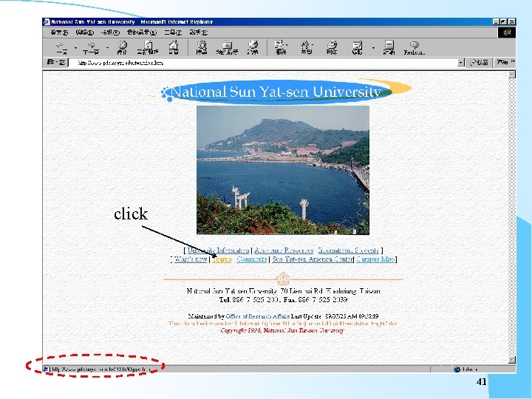The height and width of the screenshot is (399, 532).
Task: Click the Internet zone globe in status bar
Action: click(457, 369)
